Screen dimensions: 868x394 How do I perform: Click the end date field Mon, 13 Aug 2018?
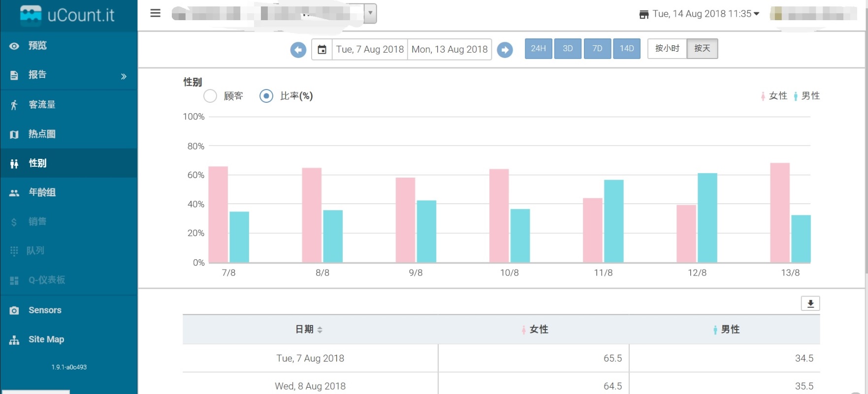coord(450,49)
